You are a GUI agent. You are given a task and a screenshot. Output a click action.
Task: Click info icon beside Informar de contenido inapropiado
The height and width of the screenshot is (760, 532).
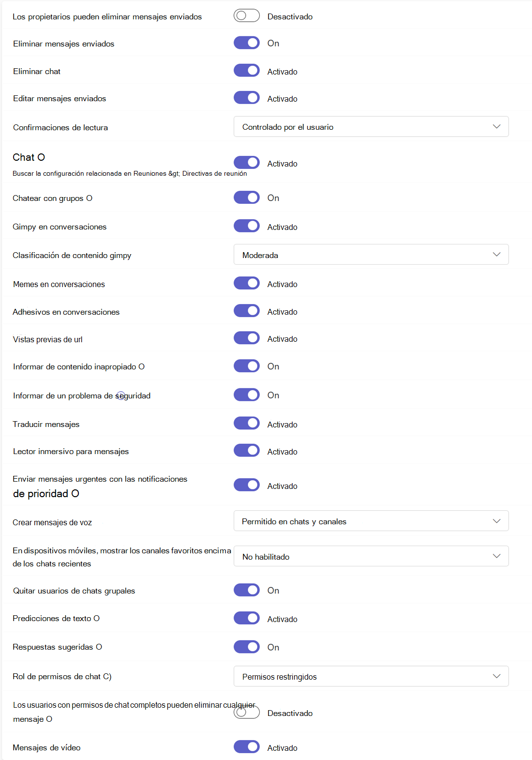coord(142,366)
